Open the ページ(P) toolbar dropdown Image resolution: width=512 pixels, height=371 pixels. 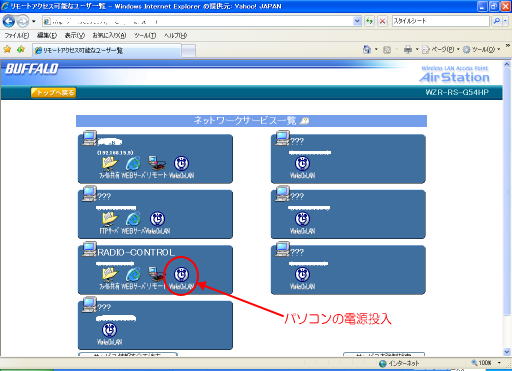click(440, 50)
